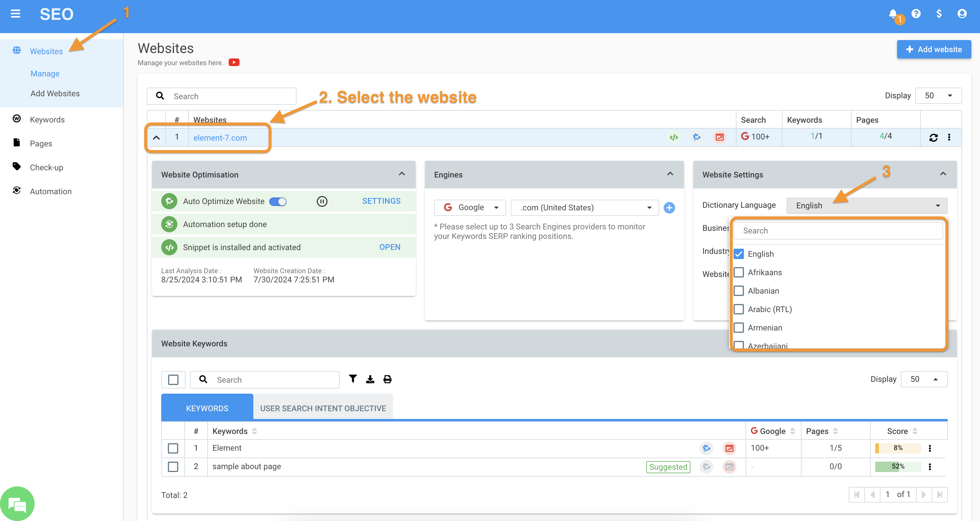Click the websites Search field
The height and width of the screenshot is (521, 980).
222,96
